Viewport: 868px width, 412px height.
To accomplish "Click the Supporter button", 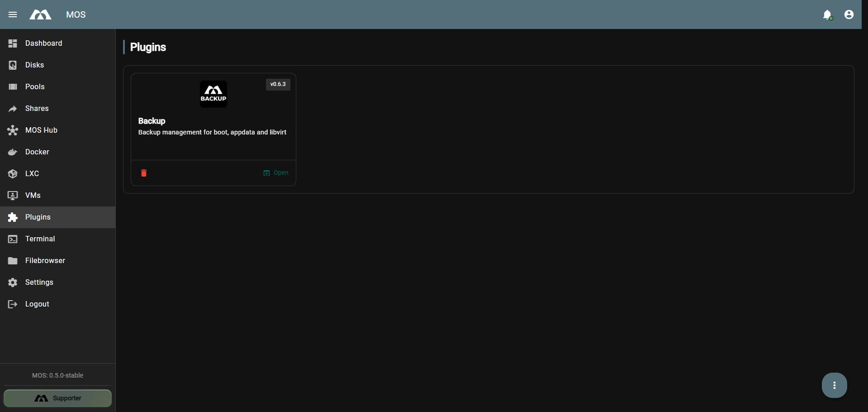I will click(57, 398).
